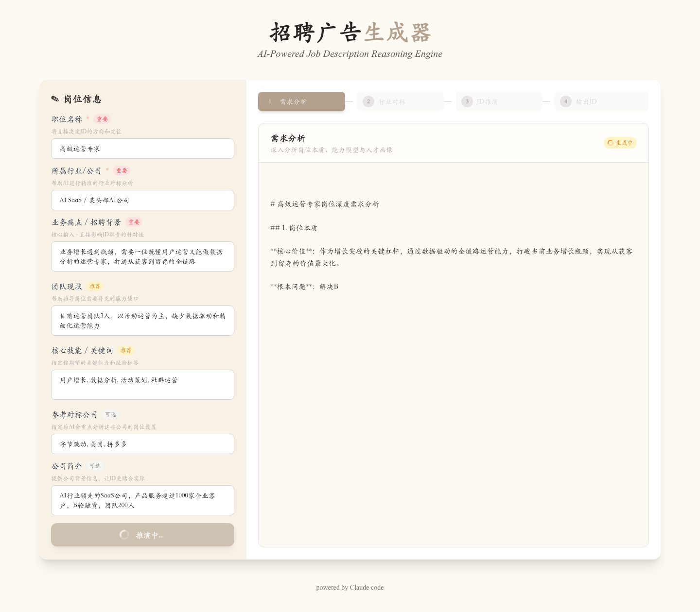700x612 pixels.
Task: Click the powered by Claude code footer link
Action: coord(350,587)
